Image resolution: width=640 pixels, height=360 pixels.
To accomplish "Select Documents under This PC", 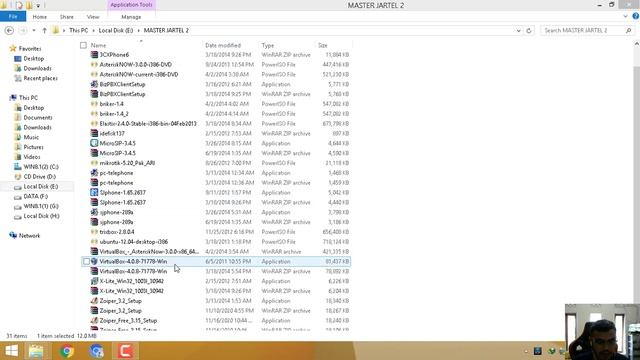I will (38, 118).
